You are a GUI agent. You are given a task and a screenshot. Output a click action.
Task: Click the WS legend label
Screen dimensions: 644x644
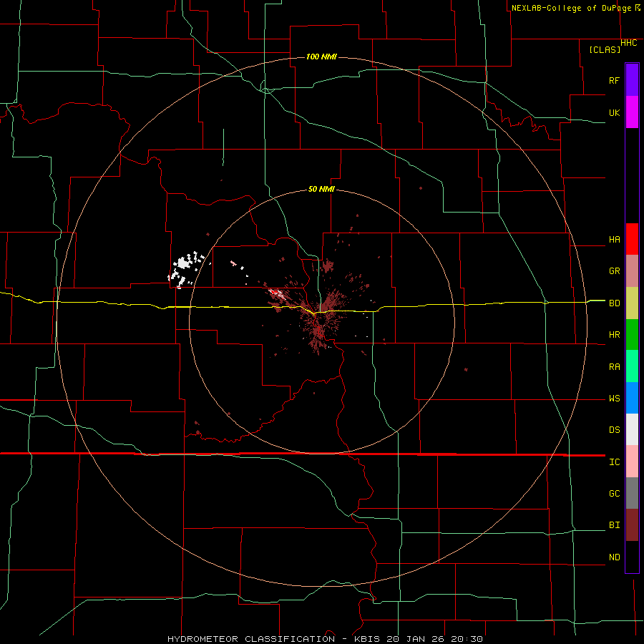pos(614,398)
